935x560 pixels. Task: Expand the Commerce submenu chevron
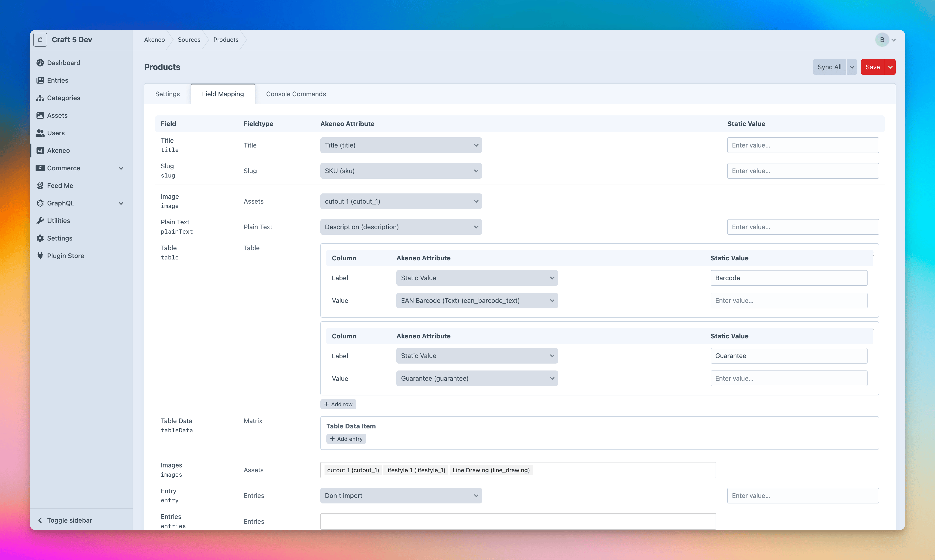click(121, 168)
